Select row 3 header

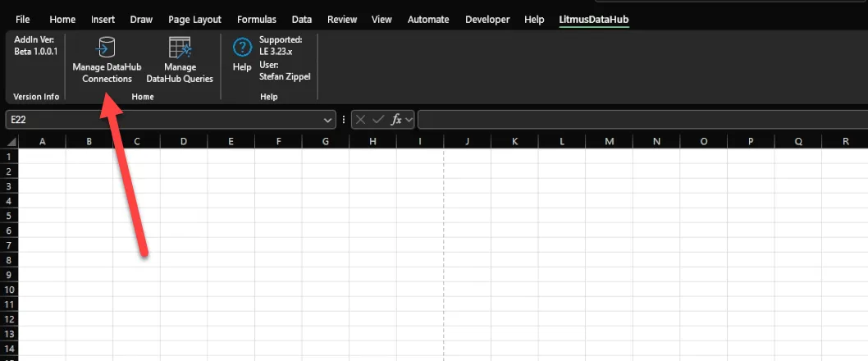pos(9,186)
